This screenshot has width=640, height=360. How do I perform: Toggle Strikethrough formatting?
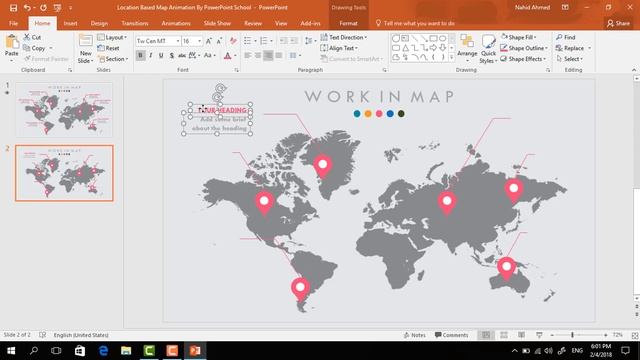(x=182, y=55)
